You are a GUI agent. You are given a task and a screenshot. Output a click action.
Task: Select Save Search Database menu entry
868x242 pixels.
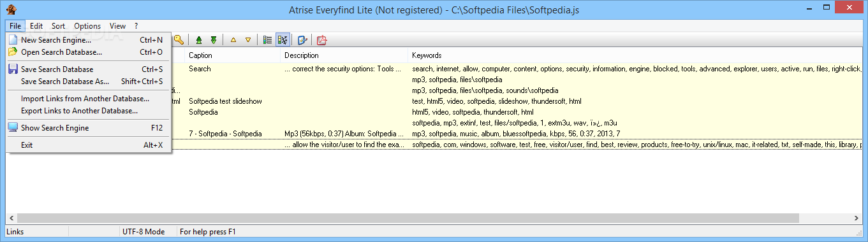(88, 69)
